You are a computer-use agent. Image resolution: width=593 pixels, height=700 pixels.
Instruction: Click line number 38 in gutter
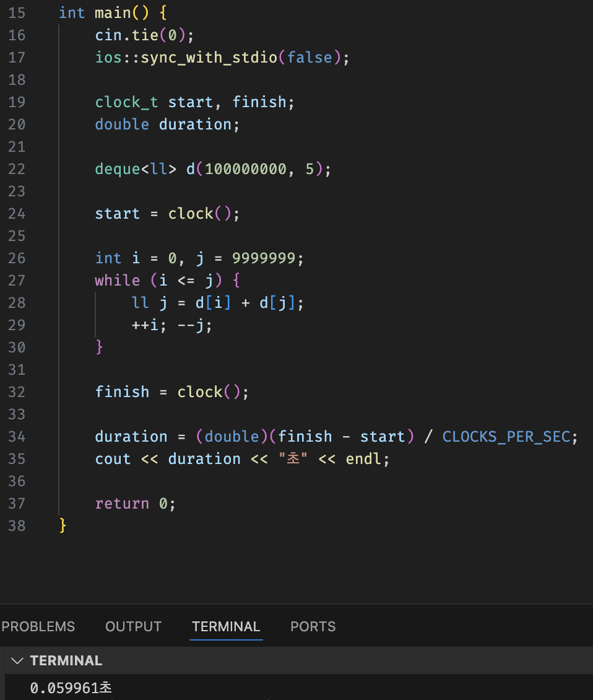point(17,526)
